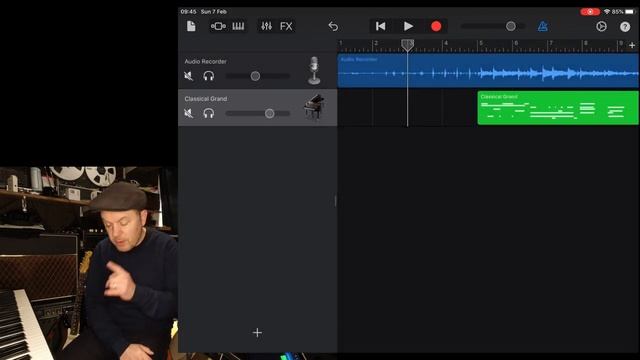Tap bar 4 on the ruler
640x360 pixels.
445,43
